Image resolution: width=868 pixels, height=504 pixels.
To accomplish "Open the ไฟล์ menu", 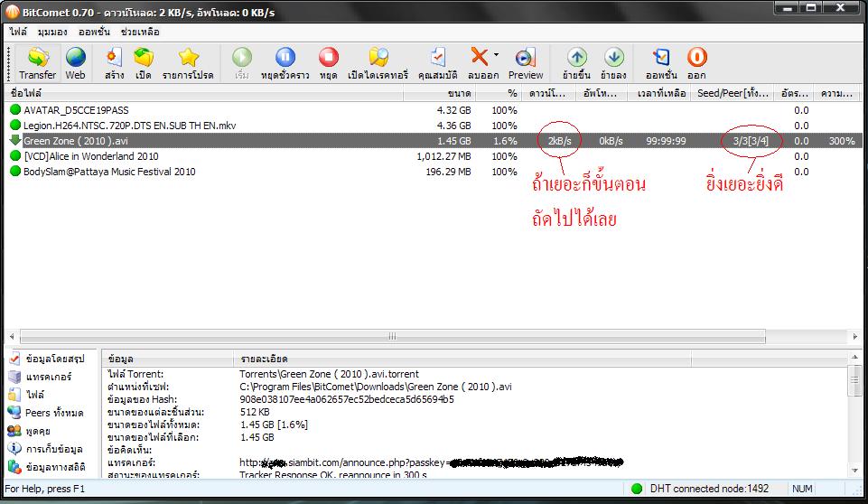I will point(18,32).
